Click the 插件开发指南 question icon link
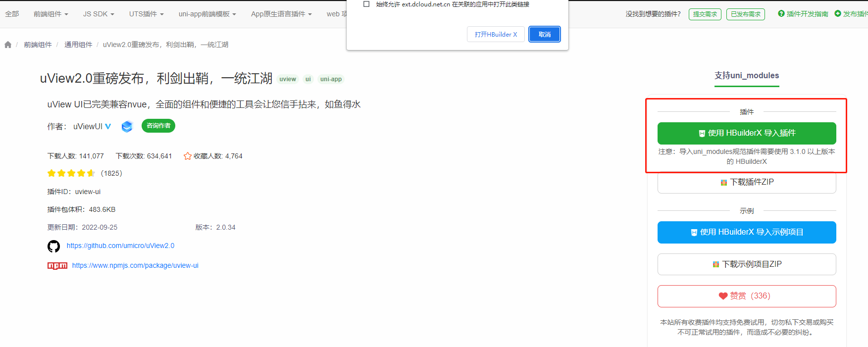This screenshot has height=347, width=868. click(803, 14)
